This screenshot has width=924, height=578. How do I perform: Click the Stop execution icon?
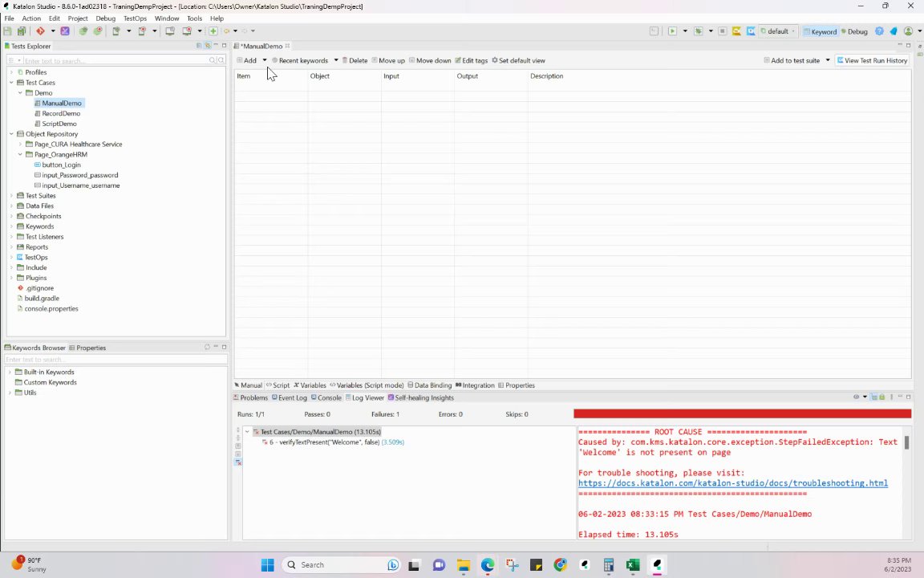722,31
